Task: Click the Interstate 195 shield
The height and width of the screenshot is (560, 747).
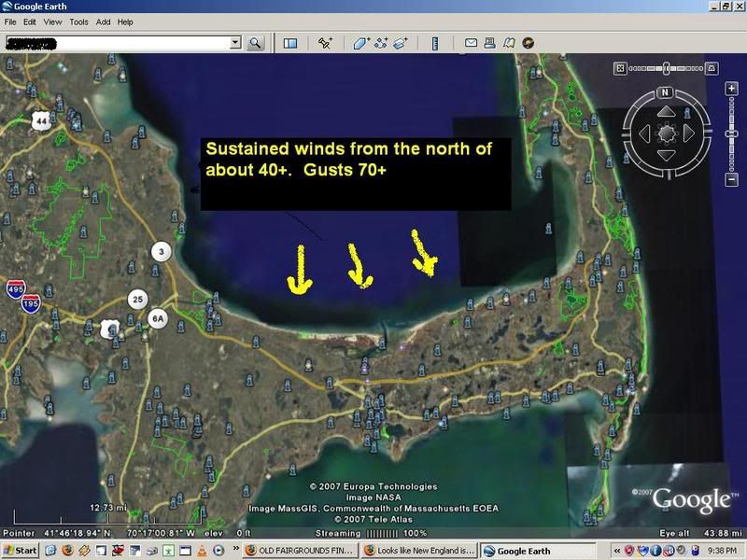Action: [31, 303]
